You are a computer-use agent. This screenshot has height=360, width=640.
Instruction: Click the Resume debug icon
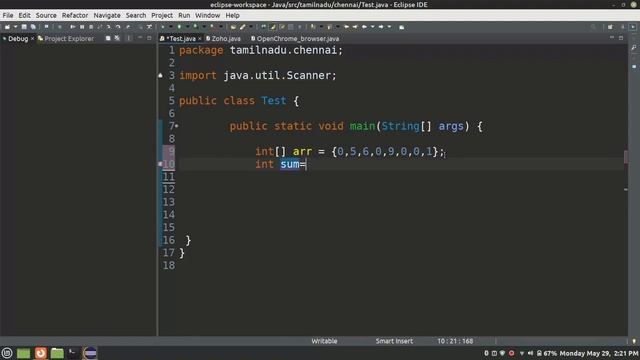tap(73, 27)
